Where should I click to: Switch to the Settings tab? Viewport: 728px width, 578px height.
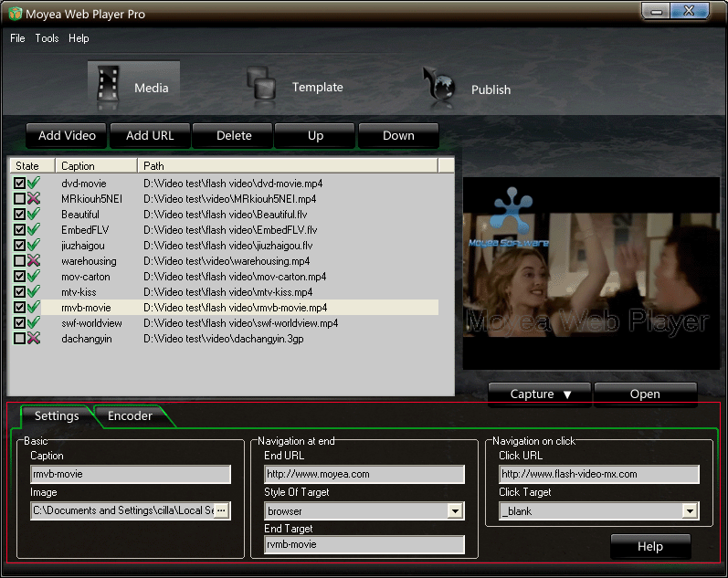(57, 415)
